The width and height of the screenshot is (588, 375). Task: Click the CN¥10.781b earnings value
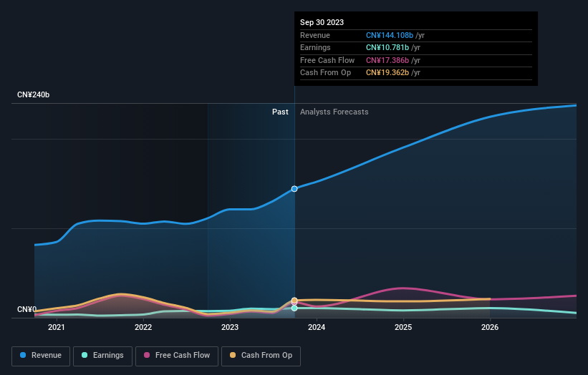click(387, 47)
